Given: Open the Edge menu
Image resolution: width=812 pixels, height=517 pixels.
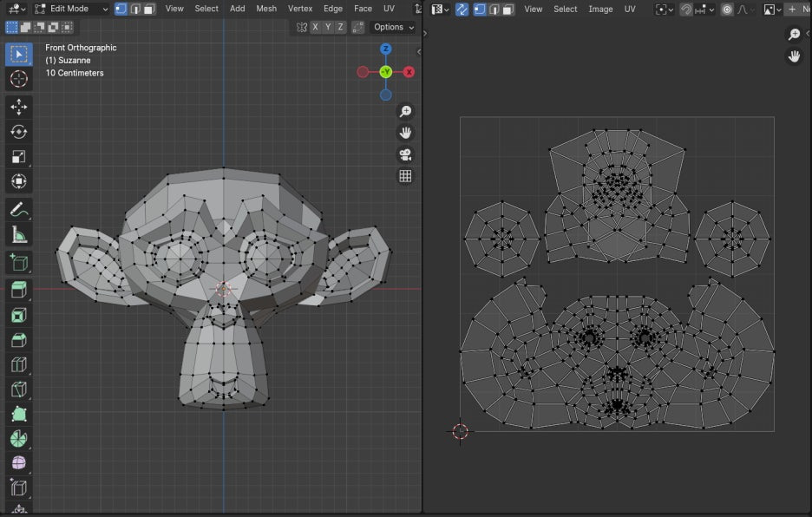Looking at the screenshot, I should (333, 9).
